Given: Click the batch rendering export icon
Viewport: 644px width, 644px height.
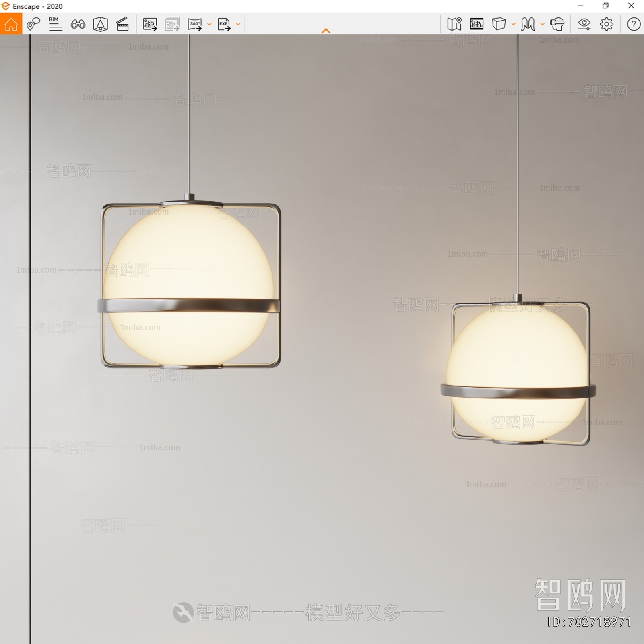Looking at the screenshot, I should coord(172,24).
